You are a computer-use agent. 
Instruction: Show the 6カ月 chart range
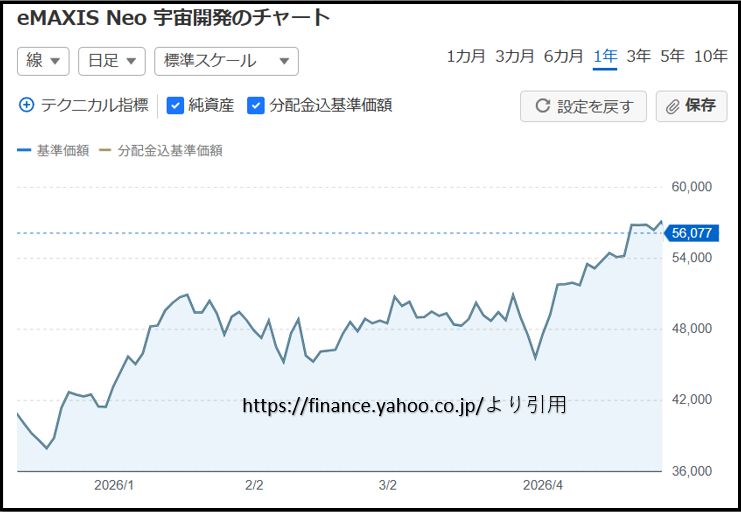point(564,56)
